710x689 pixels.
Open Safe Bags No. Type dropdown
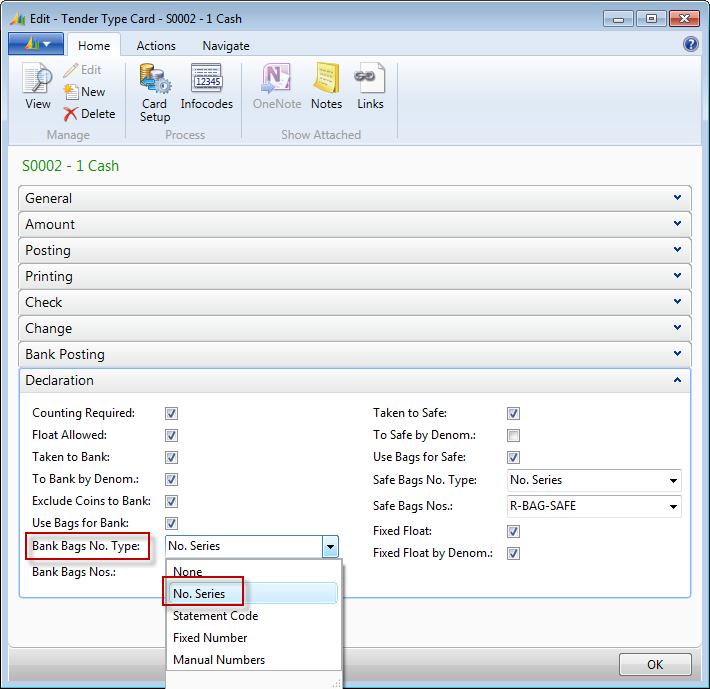[673, 480]
